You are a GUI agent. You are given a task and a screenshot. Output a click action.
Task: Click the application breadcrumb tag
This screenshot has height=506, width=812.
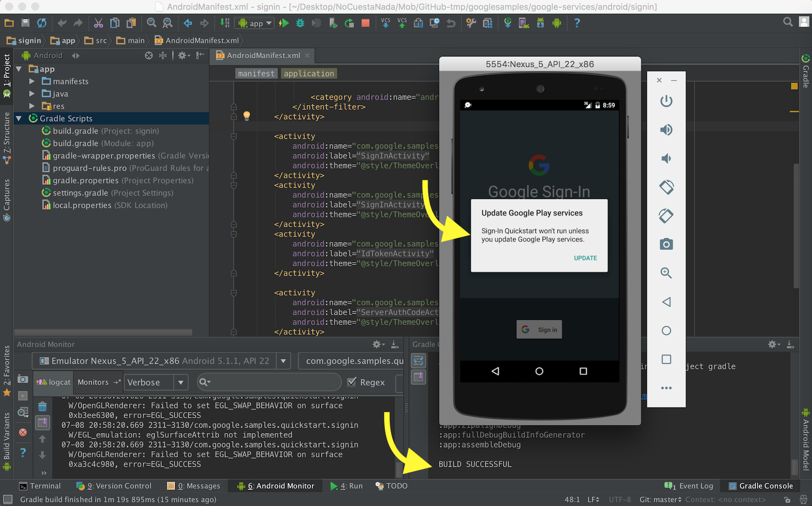[x=309, y=74]
